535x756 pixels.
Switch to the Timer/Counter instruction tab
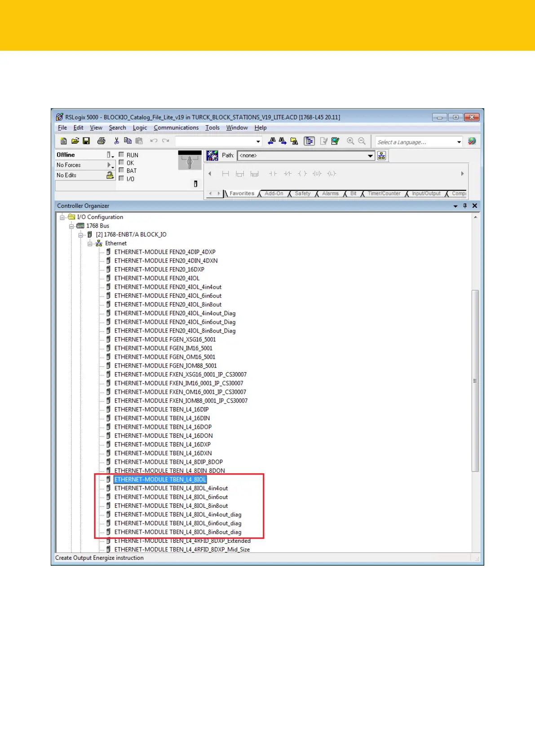pyautogui.click(x=384, y=193)
